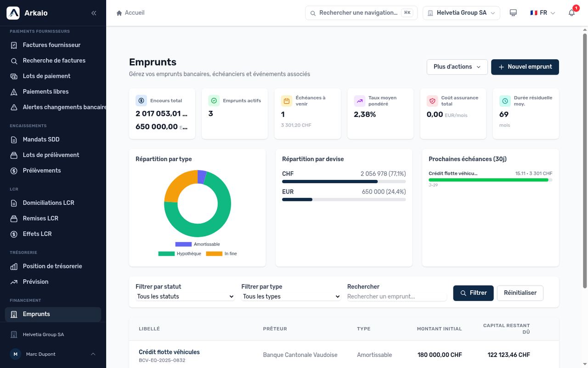Click the Échéances à venir calendar icon
Viewport: 588px width, 368px height.
pyautogui.click(x=287, y=101)
